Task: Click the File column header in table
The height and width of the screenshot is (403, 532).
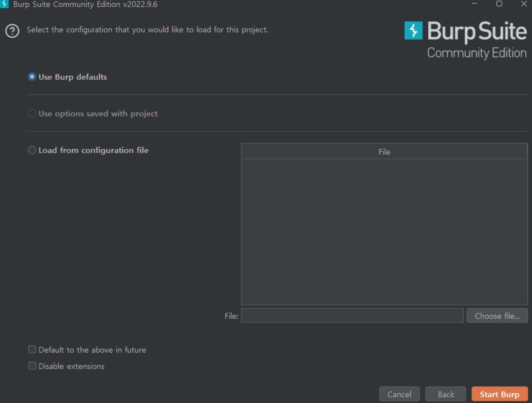Action: (384, 152)
